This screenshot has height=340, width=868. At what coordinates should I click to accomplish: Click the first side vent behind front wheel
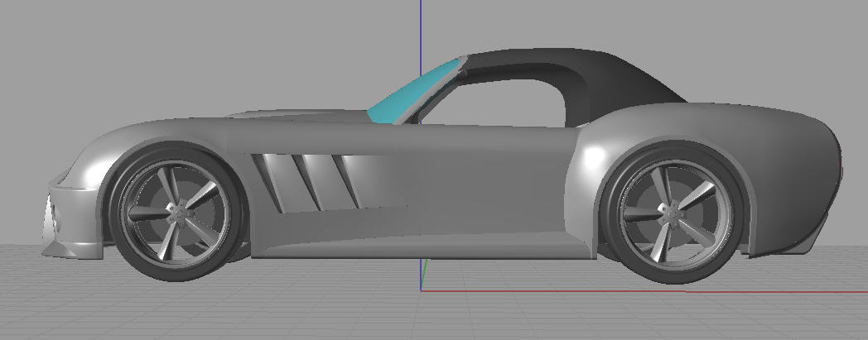[x=274, y=178]
